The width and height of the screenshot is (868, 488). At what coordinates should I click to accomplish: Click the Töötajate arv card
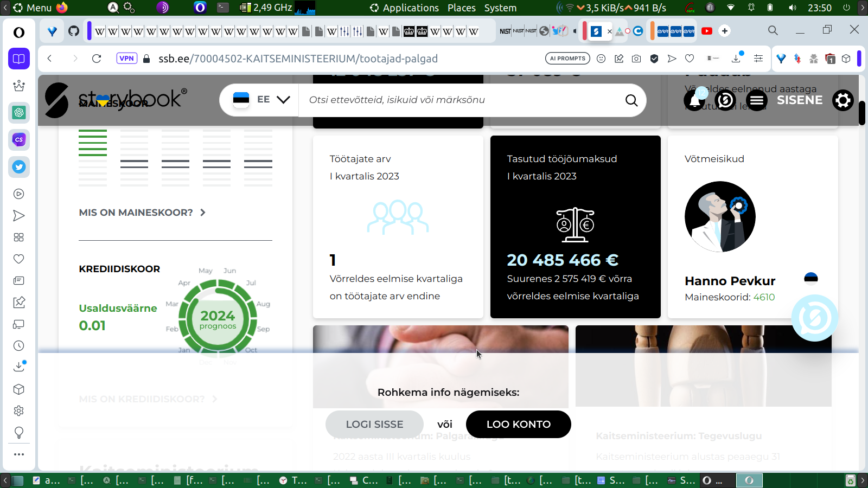pyautogui.click(x=398, y=227)
